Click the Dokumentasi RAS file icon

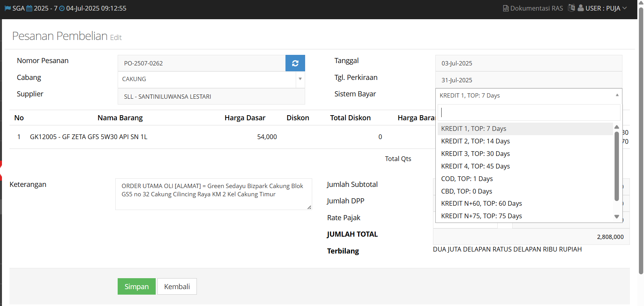(x=506, y=8)
